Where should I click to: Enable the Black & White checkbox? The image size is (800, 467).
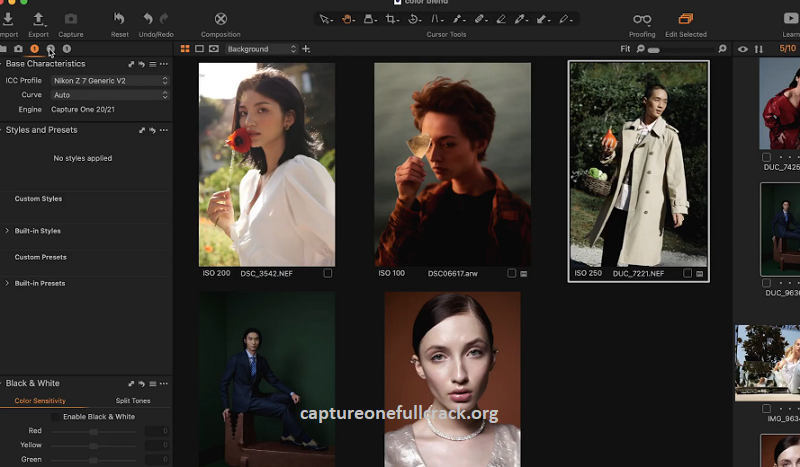(55, 417)
